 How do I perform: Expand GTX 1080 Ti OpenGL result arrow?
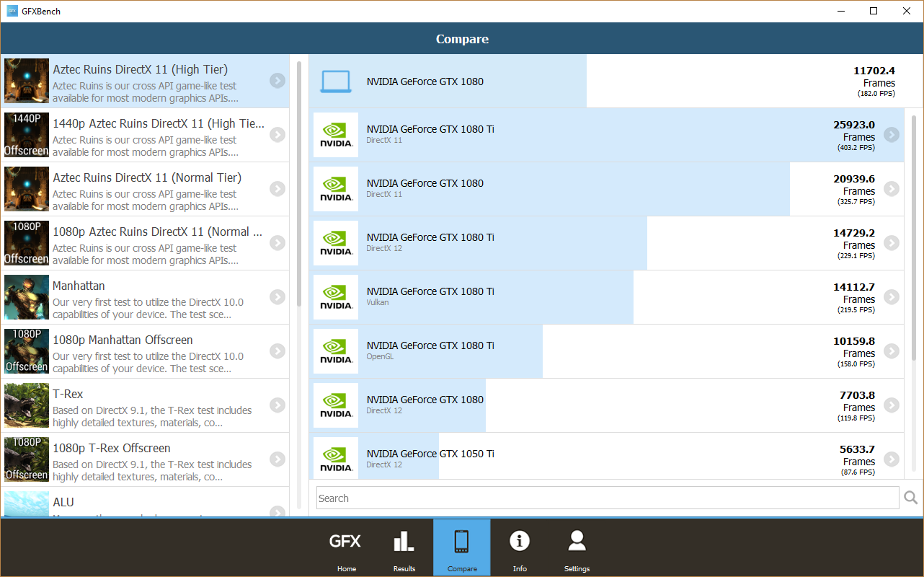(892, 351)
